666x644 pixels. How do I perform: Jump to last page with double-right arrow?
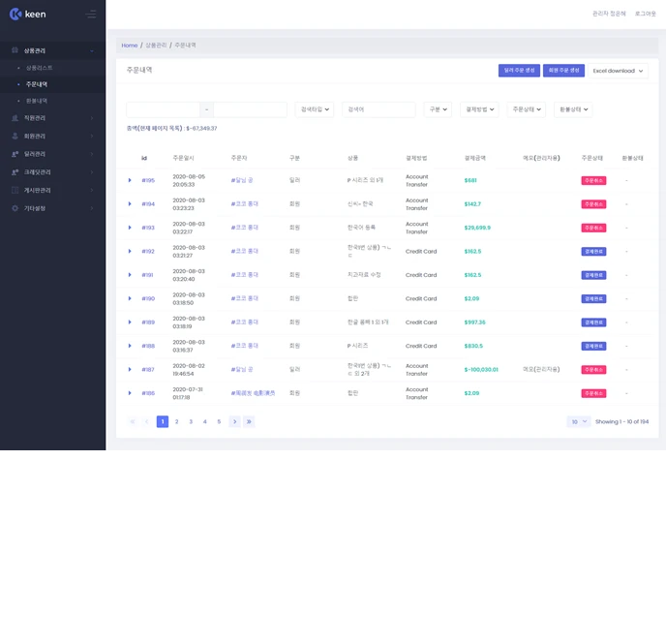pyautogui.click(x=249, y=421)
